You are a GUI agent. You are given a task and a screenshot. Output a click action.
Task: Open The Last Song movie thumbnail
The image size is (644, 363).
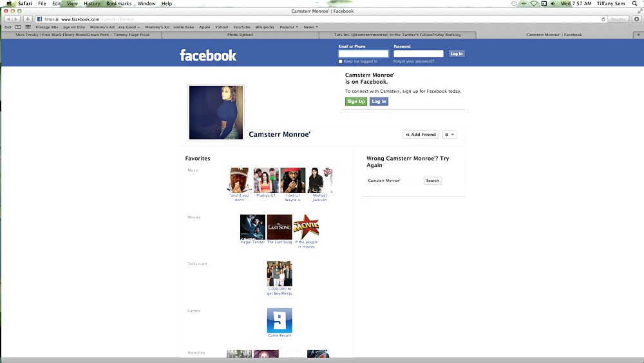coord(279,227)
